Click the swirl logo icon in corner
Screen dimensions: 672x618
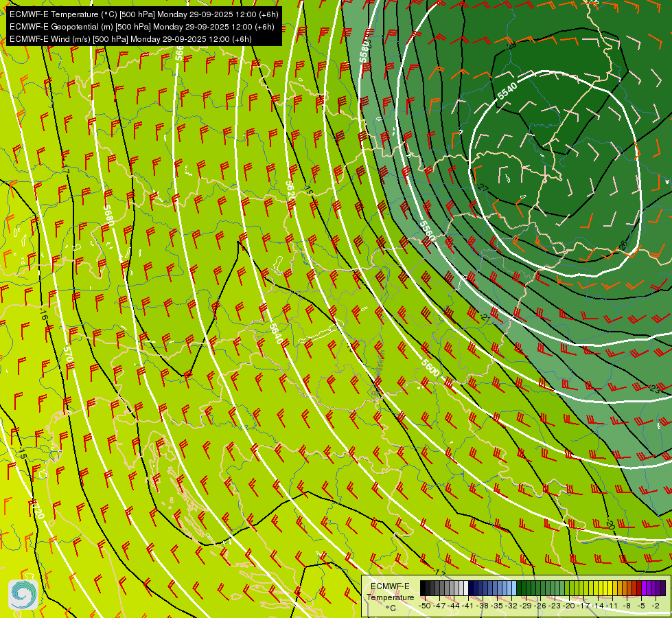point(23,595)
